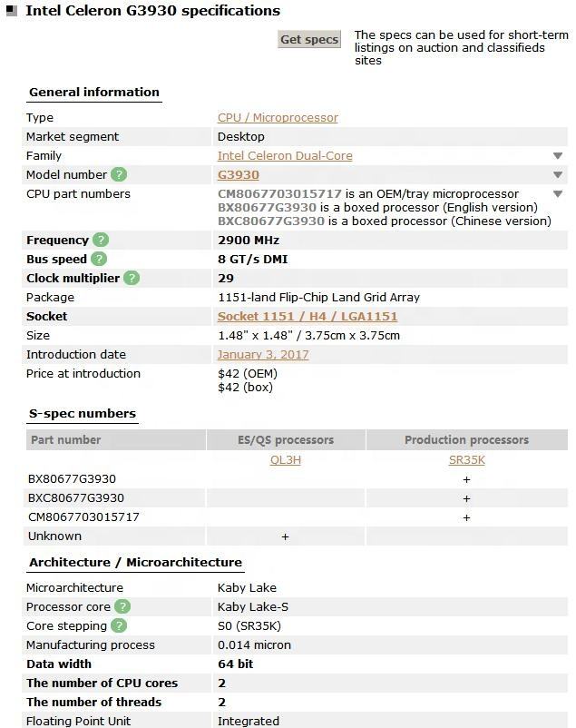
Task: Click the January 3, 2017 date link
Action: pos(263,354)
